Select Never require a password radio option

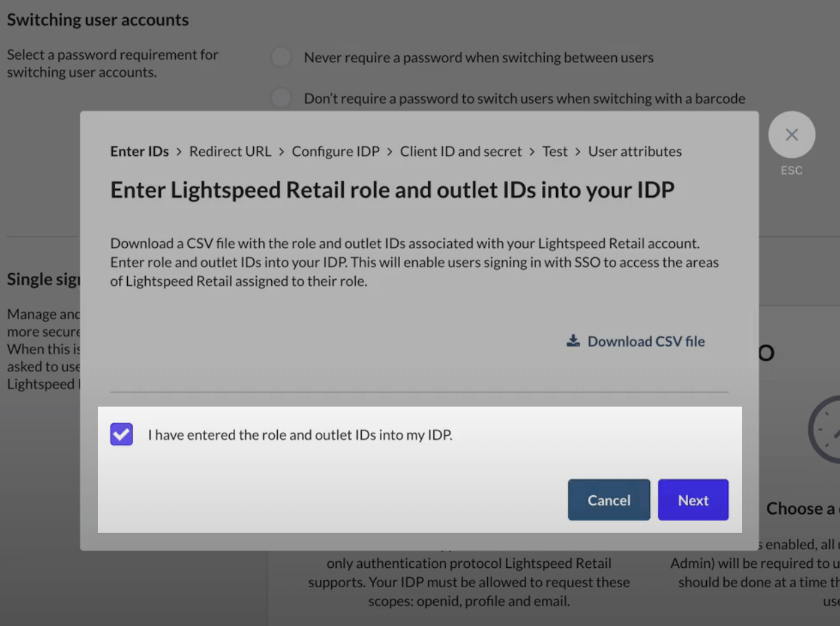point(281,57)
